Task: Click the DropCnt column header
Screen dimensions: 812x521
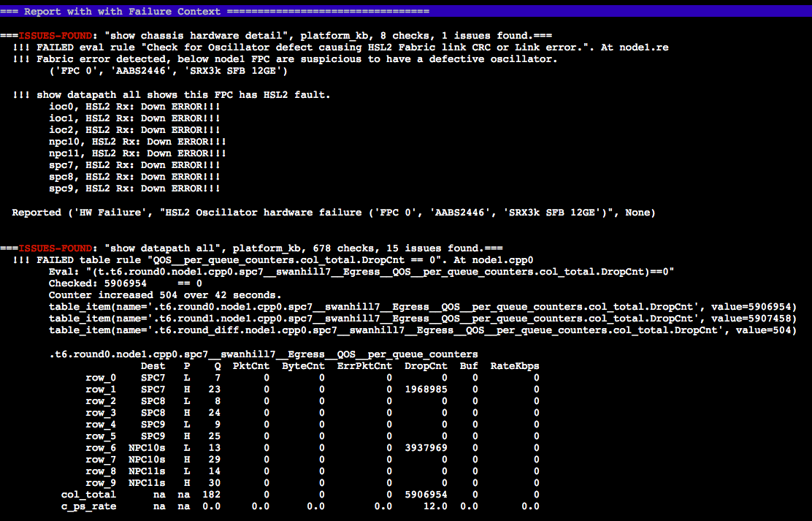Action: (x=426, y=366)
